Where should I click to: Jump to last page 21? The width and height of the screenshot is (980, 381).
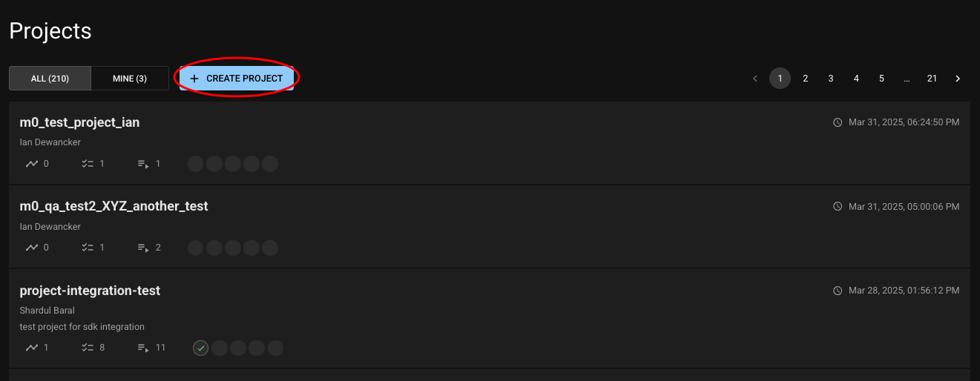click(932, 79)
